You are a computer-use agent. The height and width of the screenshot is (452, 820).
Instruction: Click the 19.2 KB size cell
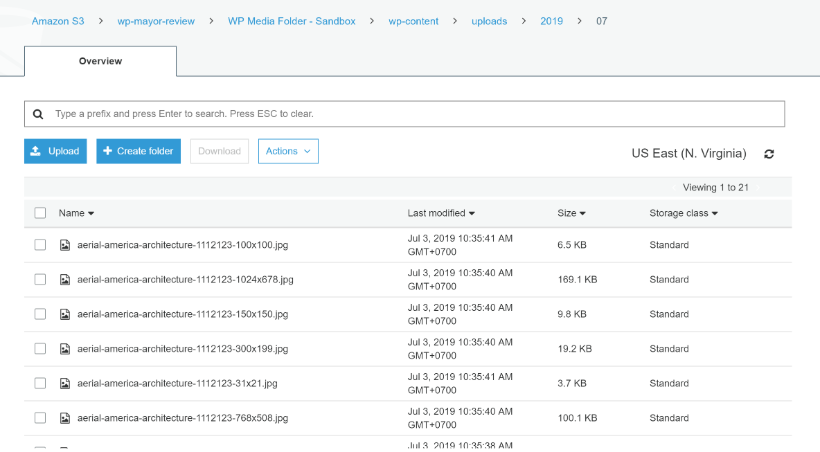click(x=574, y=348)
